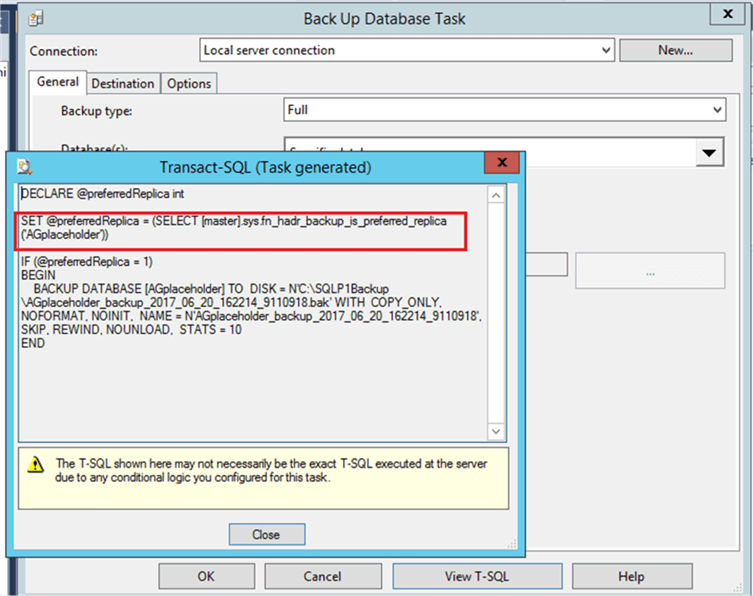Screen dimensions: 753x596
Task: Click the disabled ellipsis browse button
Action: tap(650, 271)
